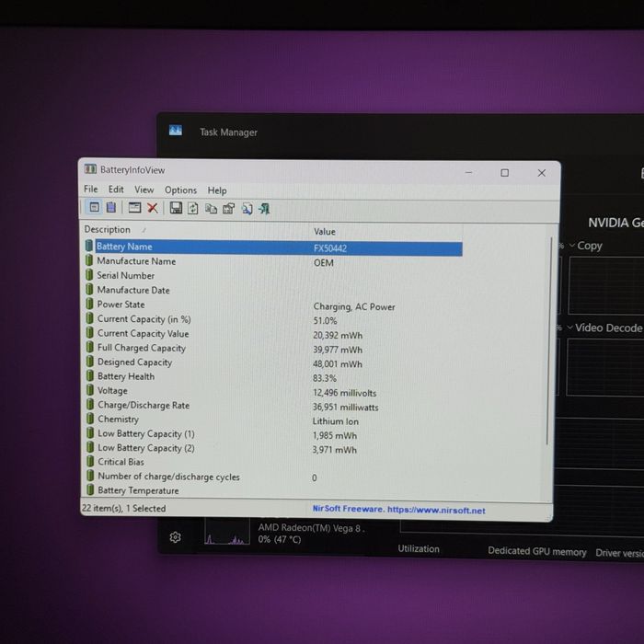Switch to the Battery Log view icon

click(111, 207)
